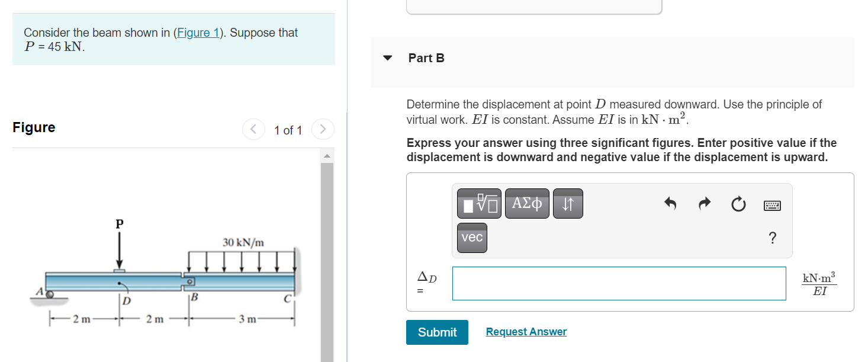Click the 1 of 1 page indicator

(288, 130)
